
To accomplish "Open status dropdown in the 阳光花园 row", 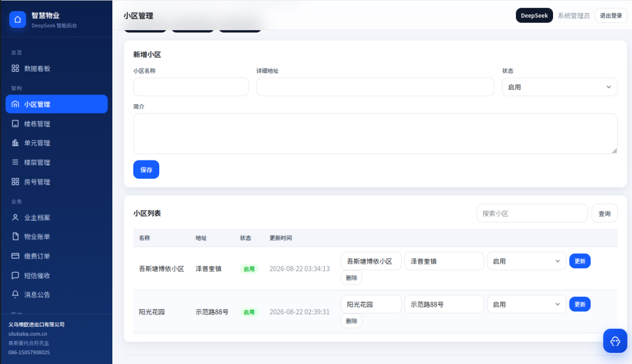I will tap(526, 304).
